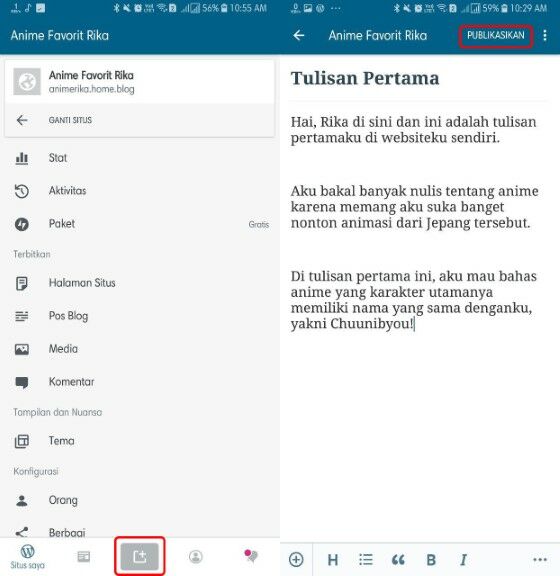This screenshot has height=576, width=560.
Task: Switch to the profile (Me) tab
Action: click(x=196, y=557)
